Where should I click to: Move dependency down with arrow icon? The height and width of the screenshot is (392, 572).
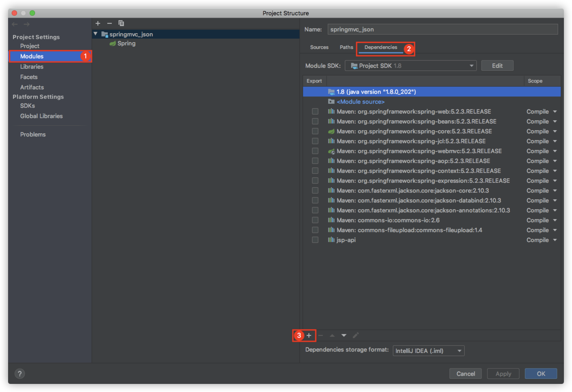pos(344,335)
